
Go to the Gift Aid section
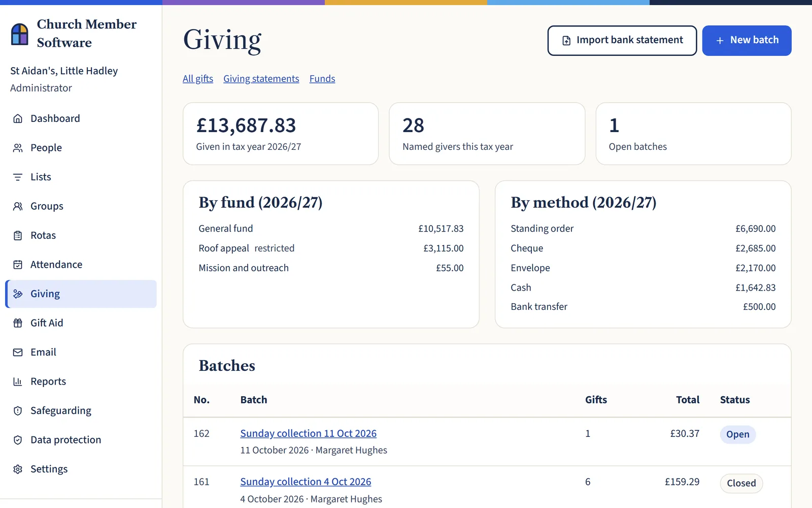point(81,323)
